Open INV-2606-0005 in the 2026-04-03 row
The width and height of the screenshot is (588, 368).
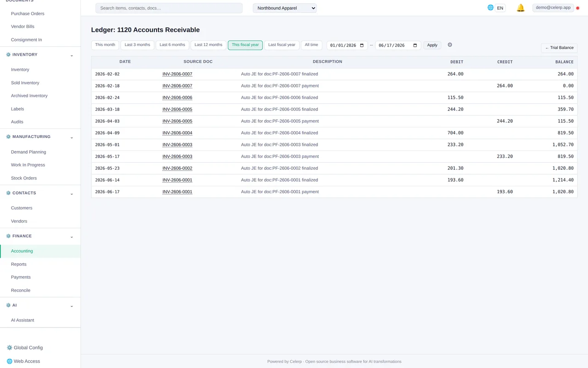(177, 121)
